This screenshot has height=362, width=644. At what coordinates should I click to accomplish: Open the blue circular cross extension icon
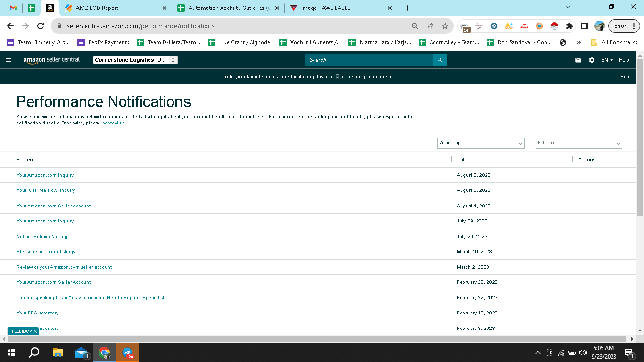pos(494,26)
